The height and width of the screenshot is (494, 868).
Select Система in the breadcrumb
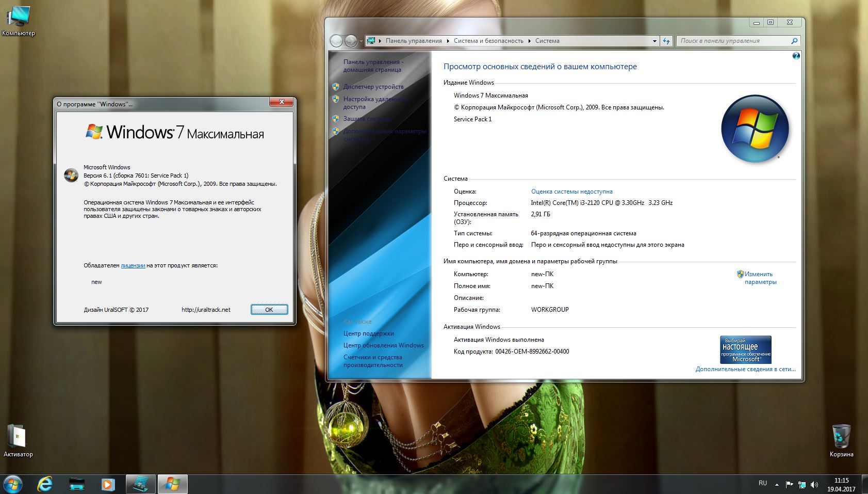(x=547, y=41)
